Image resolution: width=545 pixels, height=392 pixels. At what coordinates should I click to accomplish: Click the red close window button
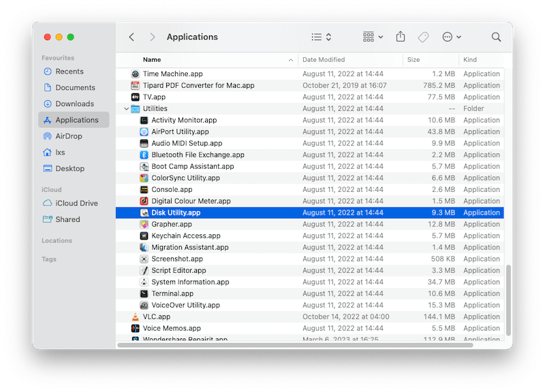(48, 37)
